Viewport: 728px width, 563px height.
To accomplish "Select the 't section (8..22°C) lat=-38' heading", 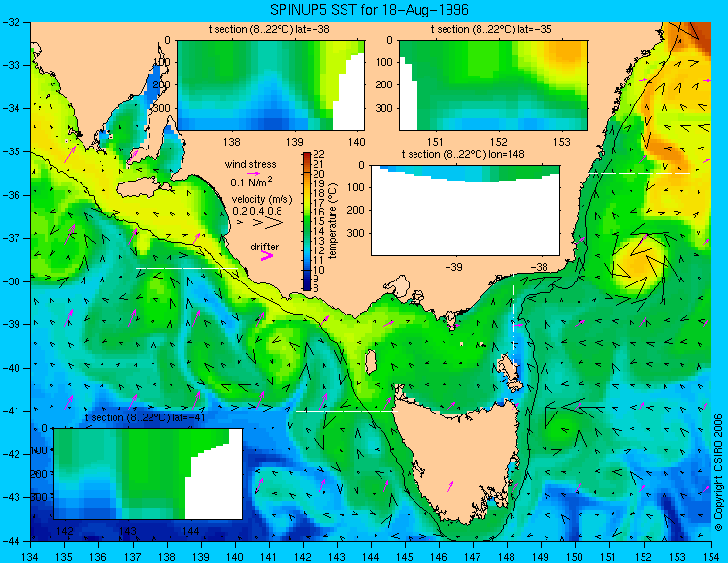I will (269, 30).
